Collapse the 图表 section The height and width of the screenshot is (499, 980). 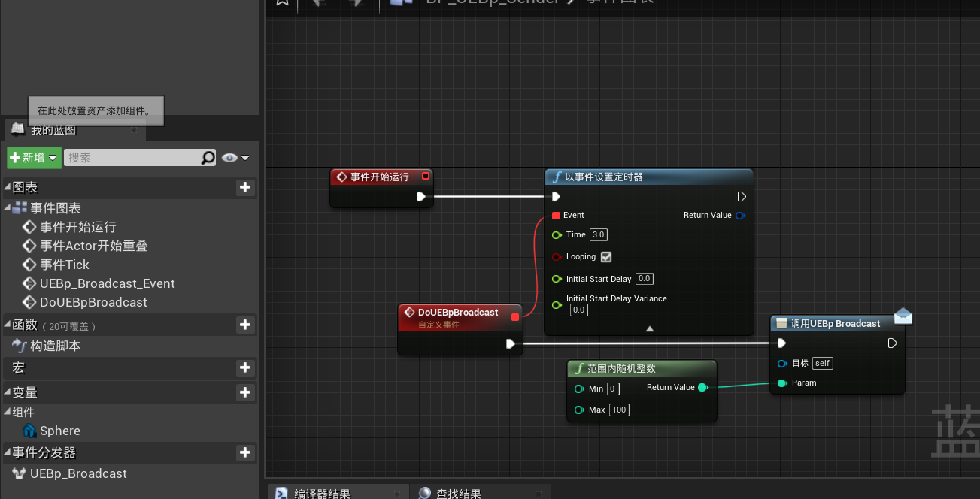8,186
